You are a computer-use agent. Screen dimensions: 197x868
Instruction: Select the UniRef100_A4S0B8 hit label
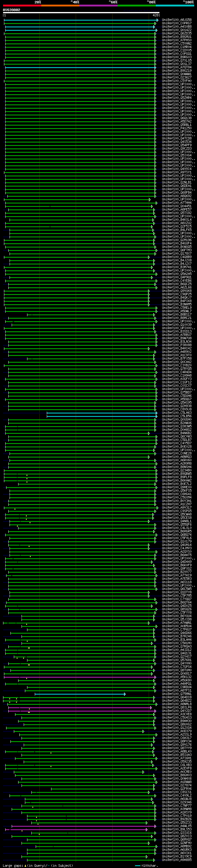(177, 26)
